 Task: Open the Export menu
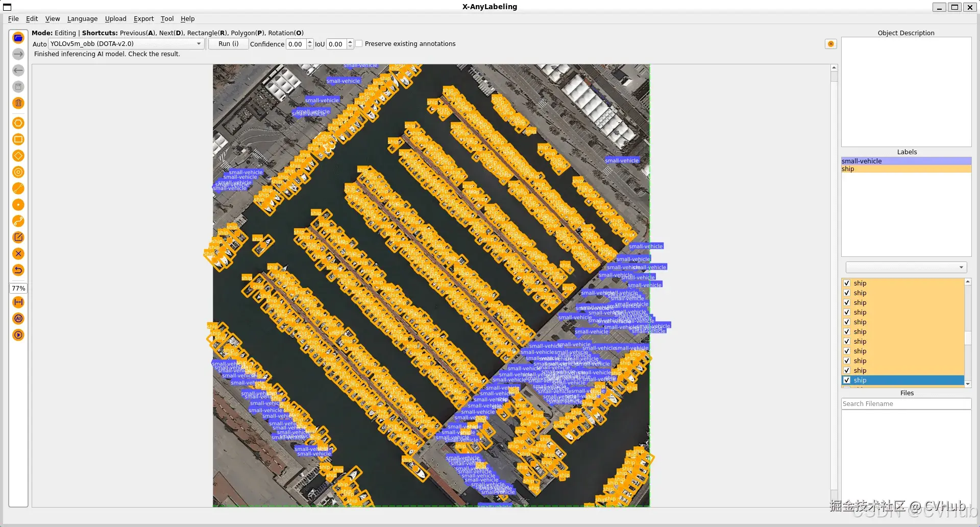(x=143, y=19)
